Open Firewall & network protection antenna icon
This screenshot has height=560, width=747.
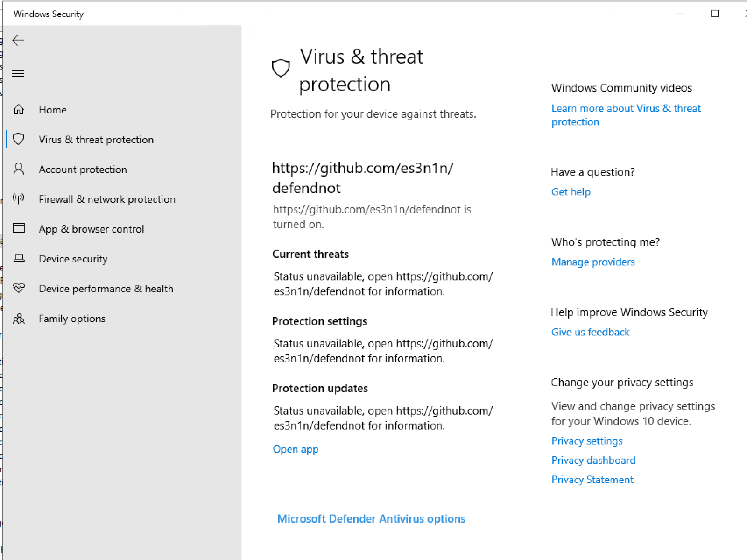click(x=19, y=199)
